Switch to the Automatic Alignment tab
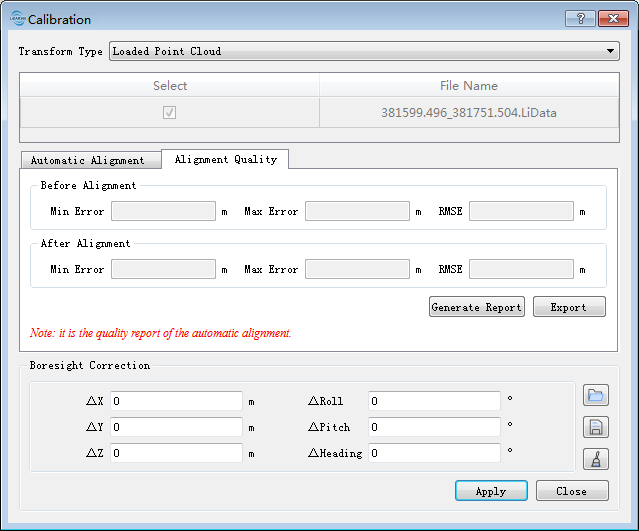This screenshot has height=531, width=639. pyautogui.click(x=88, y=160)
